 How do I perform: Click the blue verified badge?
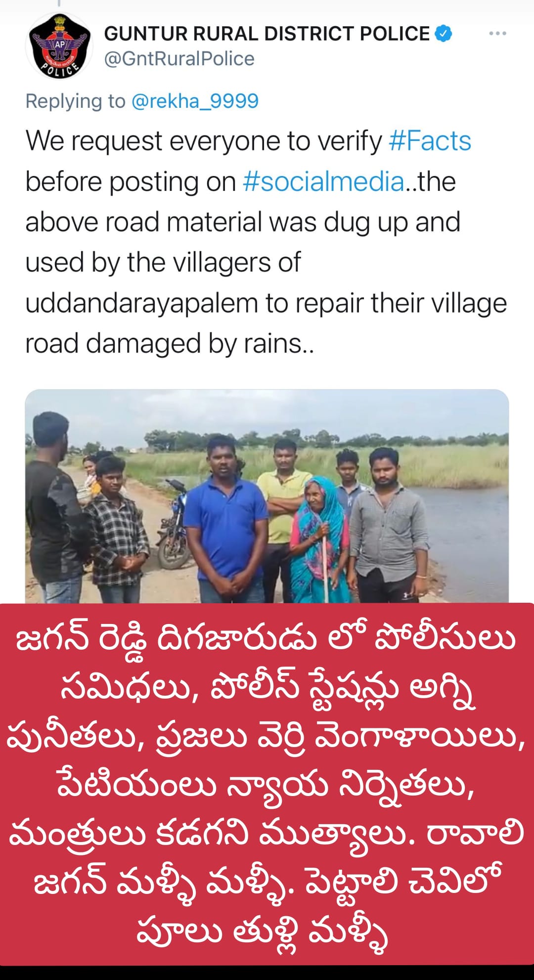[x=443, y=34]
